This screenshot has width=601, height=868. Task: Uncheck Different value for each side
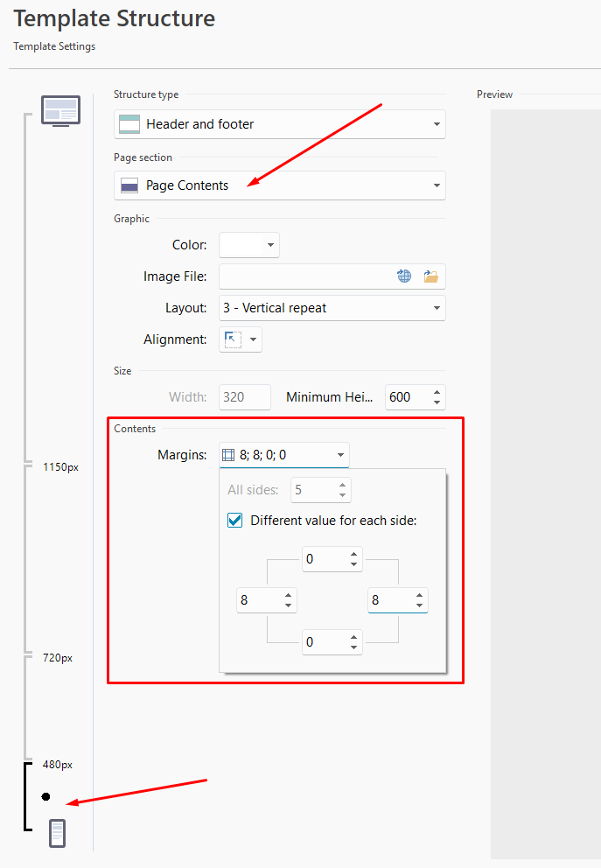[x=234, y=520]
